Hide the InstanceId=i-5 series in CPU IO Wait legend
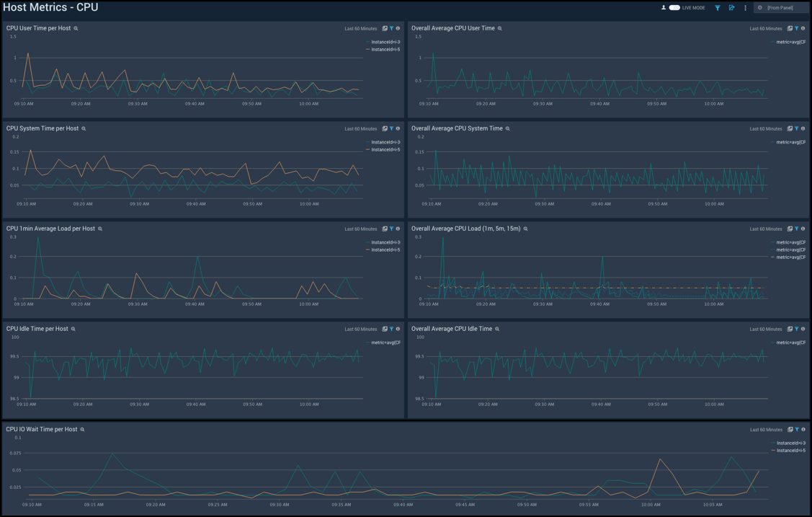812x517 pixels. 790,450
